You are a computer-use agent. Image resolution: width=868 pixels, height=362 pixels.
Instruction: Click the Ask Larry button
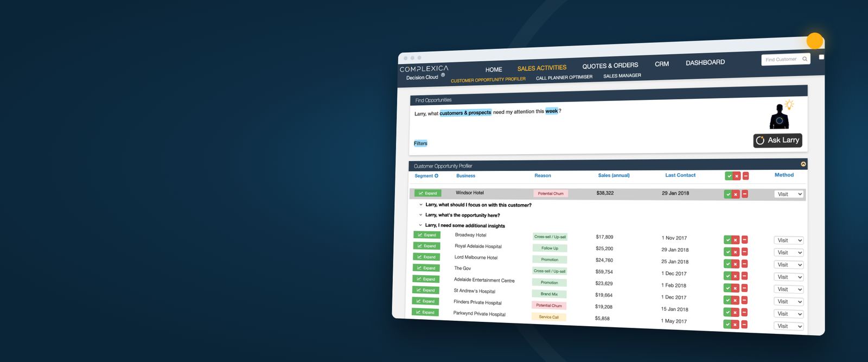[x=777, y=140]
